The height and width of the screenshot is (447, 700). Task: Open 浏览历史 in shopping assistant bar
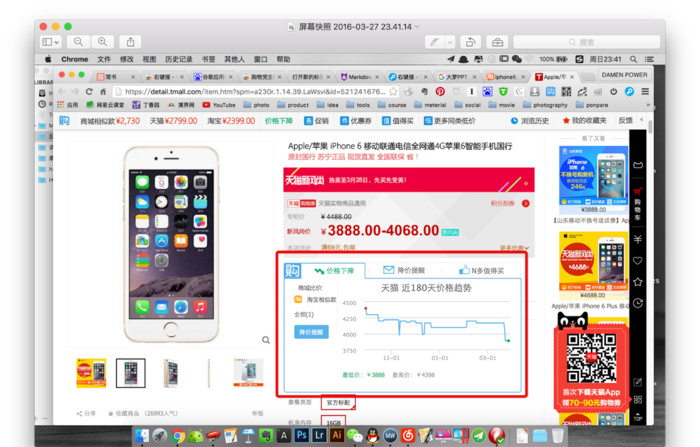(529, 121)
